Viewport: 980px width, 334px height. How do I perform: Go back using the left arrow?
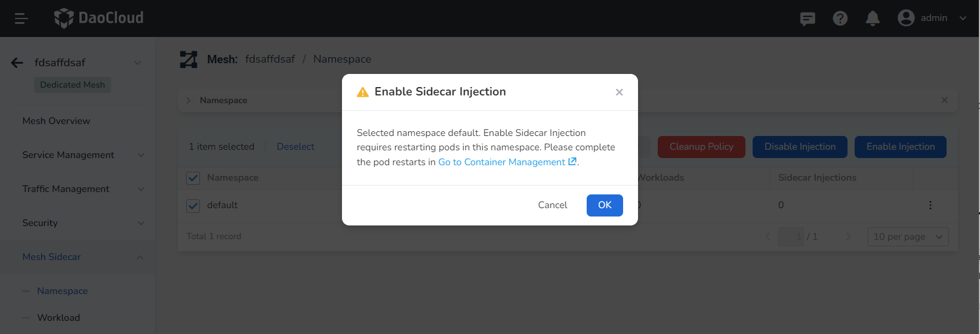point(17,63)
